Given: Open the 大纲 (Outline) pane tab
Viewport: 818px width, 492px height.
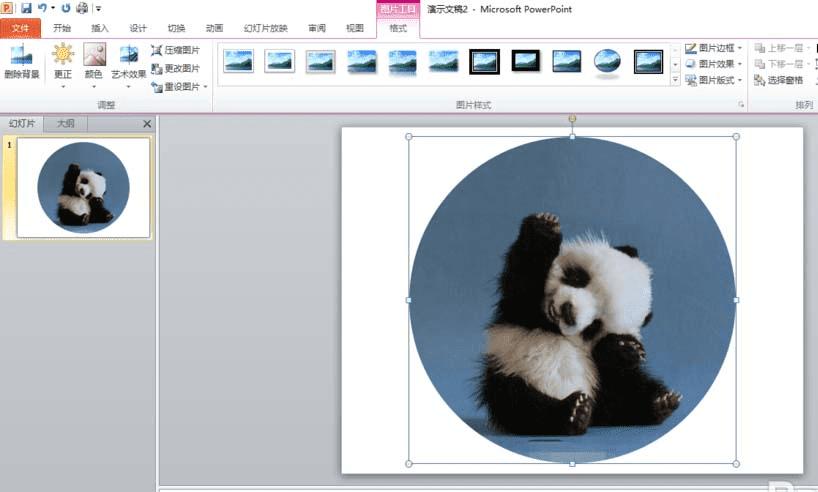Looking at the screenshot, I should (65, 124).
